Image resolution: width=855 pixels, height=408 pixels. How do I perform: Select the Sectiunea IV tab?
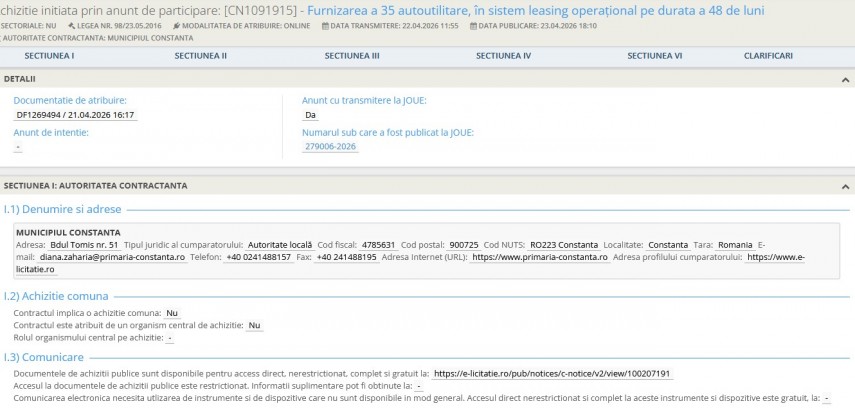503,56
